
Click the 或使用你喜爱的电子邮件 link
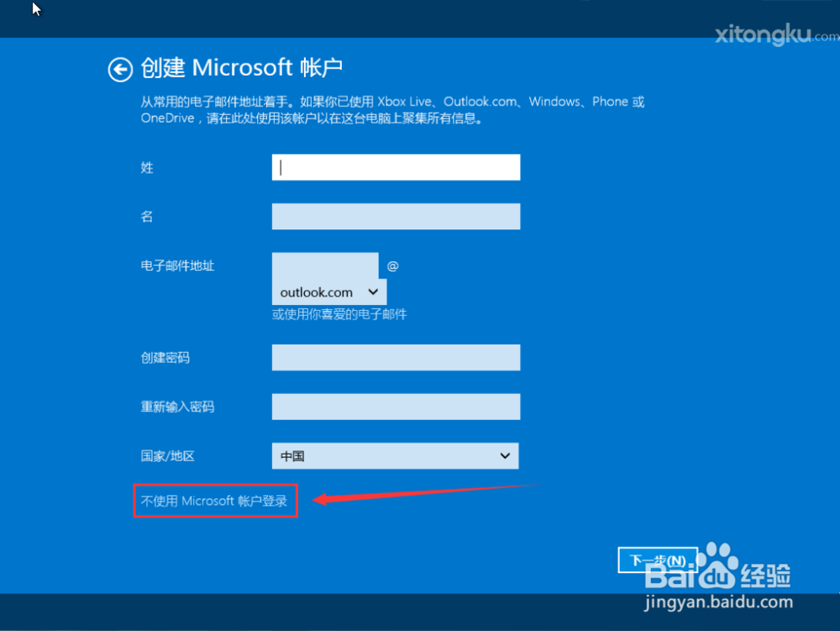point(339,314)
